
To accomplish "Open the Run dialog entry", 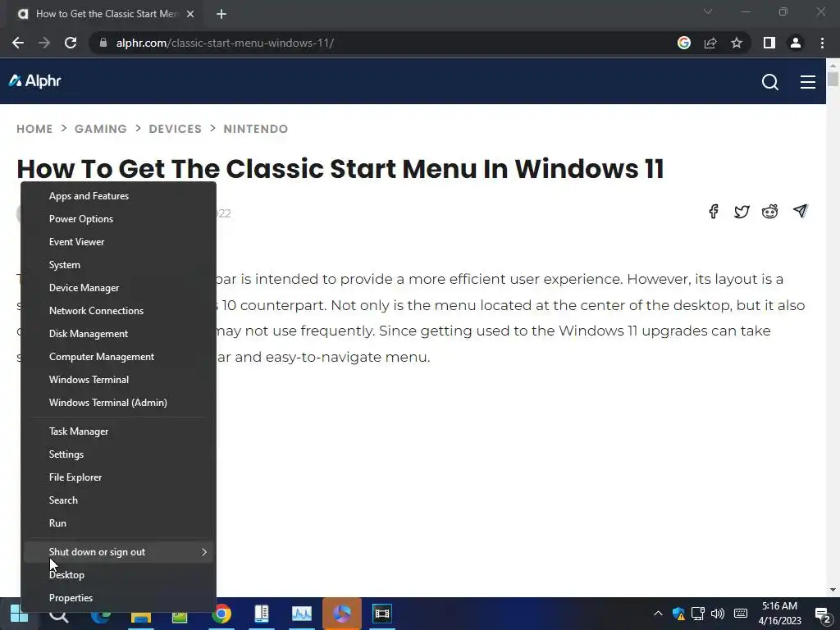I will click(118, 524).
